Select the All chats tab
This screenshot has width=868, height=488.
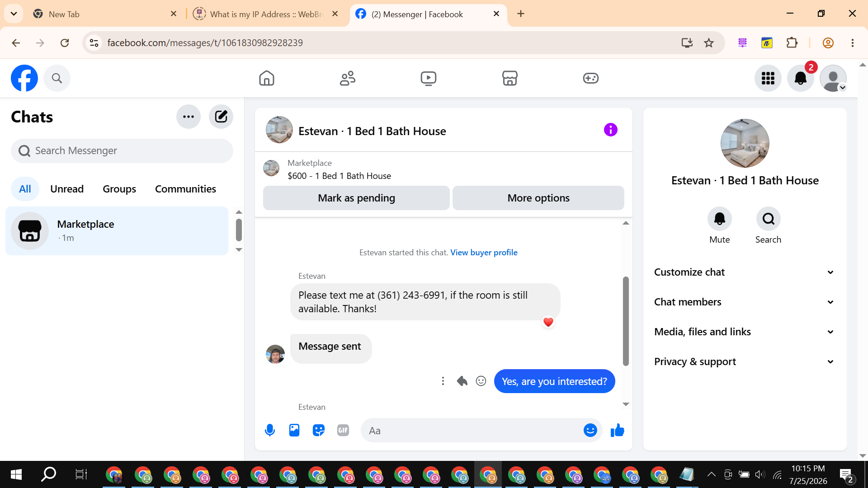pyautogui.click(x=25, y=189)
